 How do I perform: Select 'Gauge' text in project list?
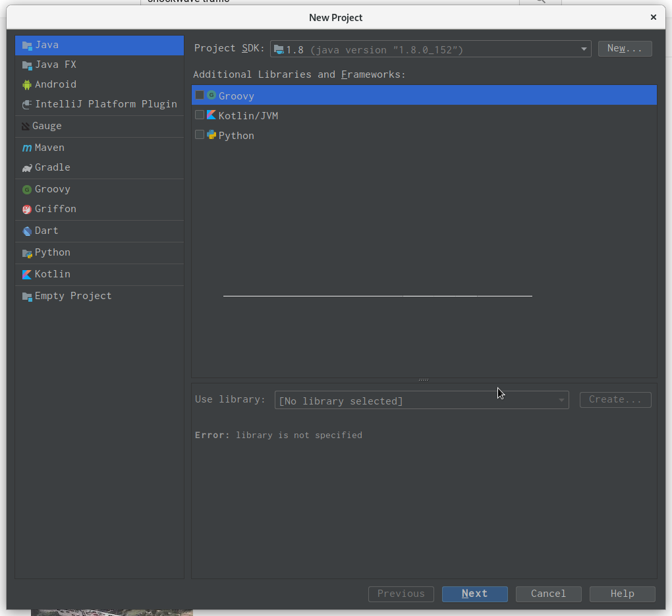(x=47, y=126)
